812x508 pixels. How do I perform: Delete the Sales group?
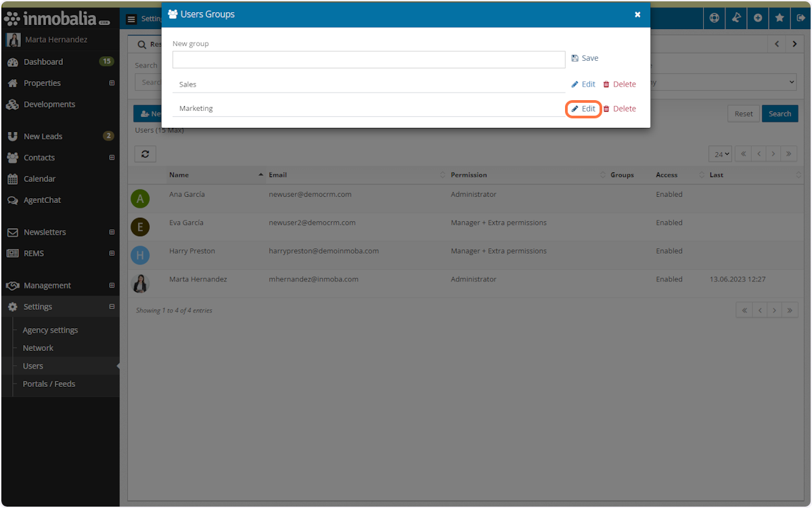click(x=619, y=85)
